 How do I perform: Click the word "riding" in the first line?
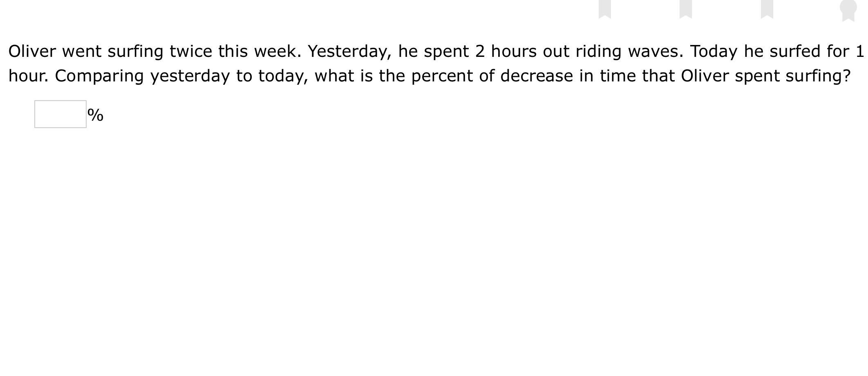coord(599,52)
